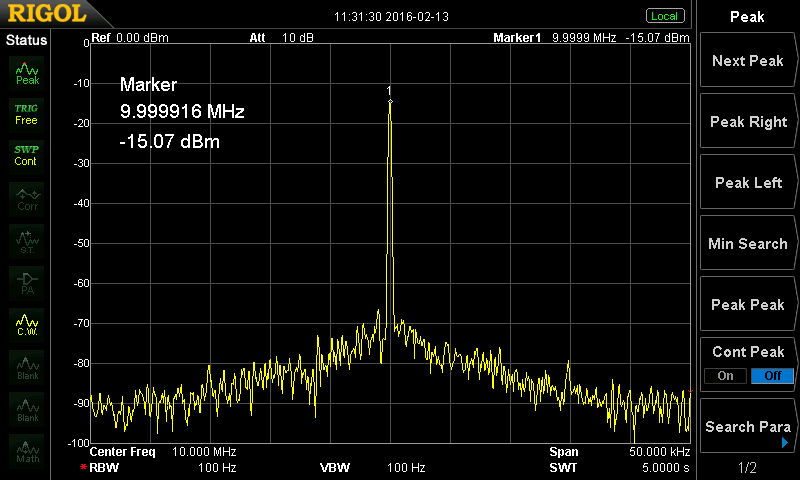Viewport: 800px width, 480px height.
Task: Select the TRIG Free status icon
Action: (26, 113)
